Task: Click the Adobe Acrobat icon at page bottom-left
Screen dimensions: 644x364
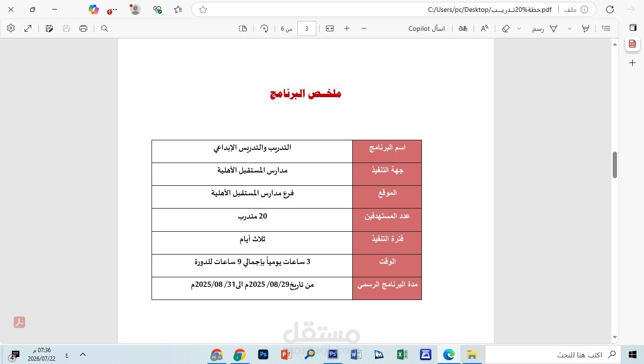Action: [19, 322]
